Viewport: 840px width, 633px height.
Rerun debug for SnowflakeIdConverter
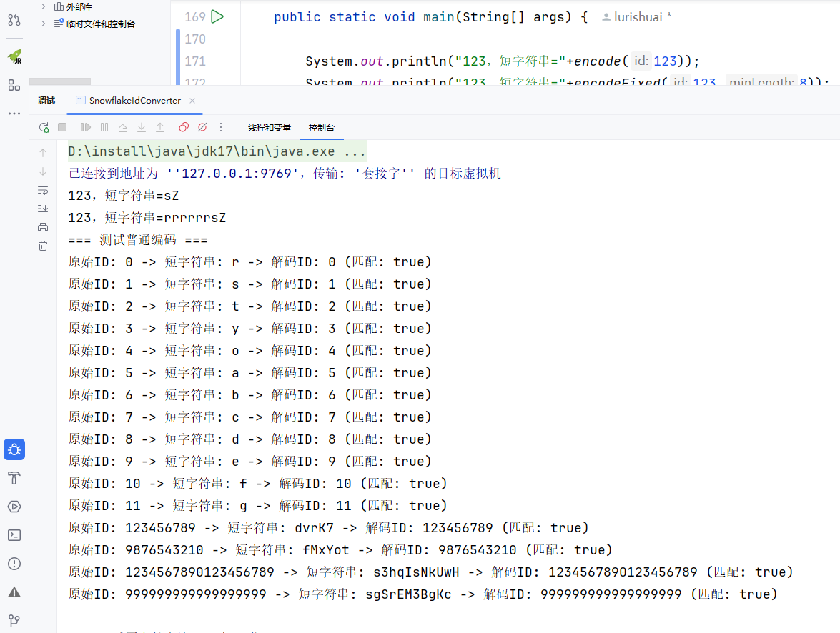(x=44, y=127)
